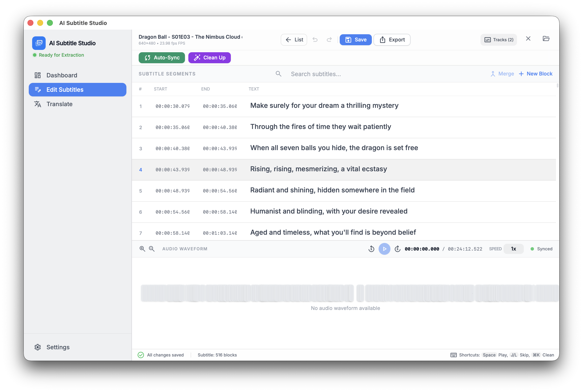The height and width of the screenshot is (392, 583).
Task: Select subtitle row 5 about Radiant and shining
Action: [332, 190]
